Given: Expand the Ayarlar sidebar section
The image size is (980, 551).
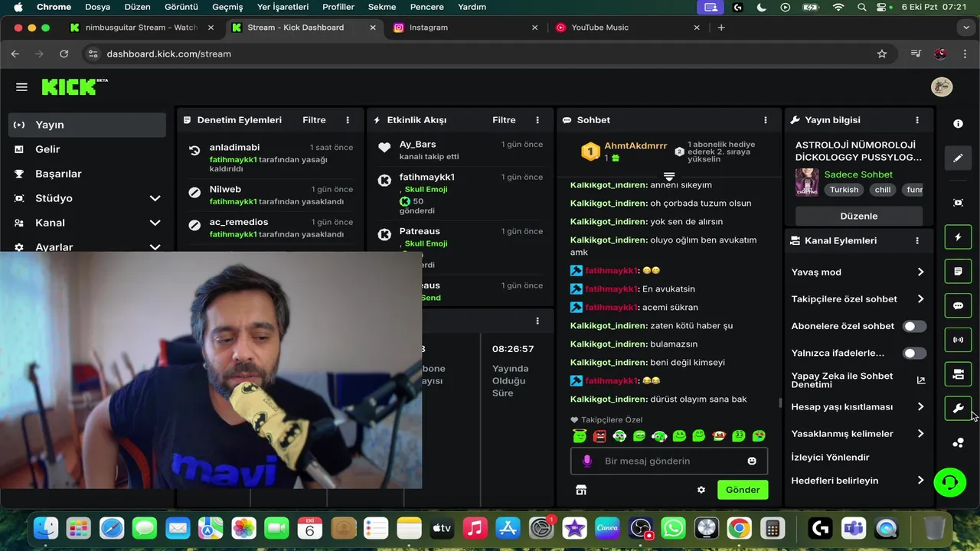Looking at the screenshot, I should 155,246.
